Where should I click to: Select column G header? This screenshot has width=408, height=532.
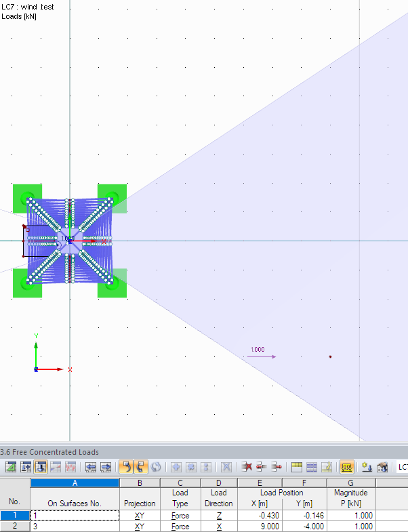pyautogui.click(x=351, y=483)
